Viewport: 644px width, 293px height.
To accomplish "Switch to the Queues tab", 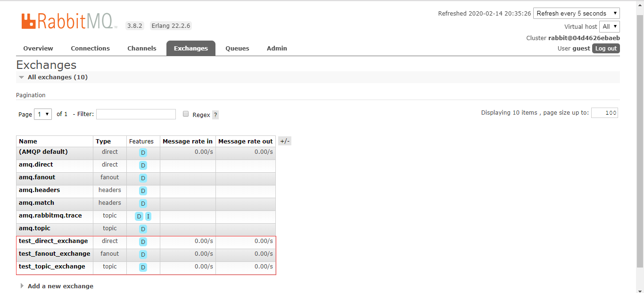I will coord(237,48).
